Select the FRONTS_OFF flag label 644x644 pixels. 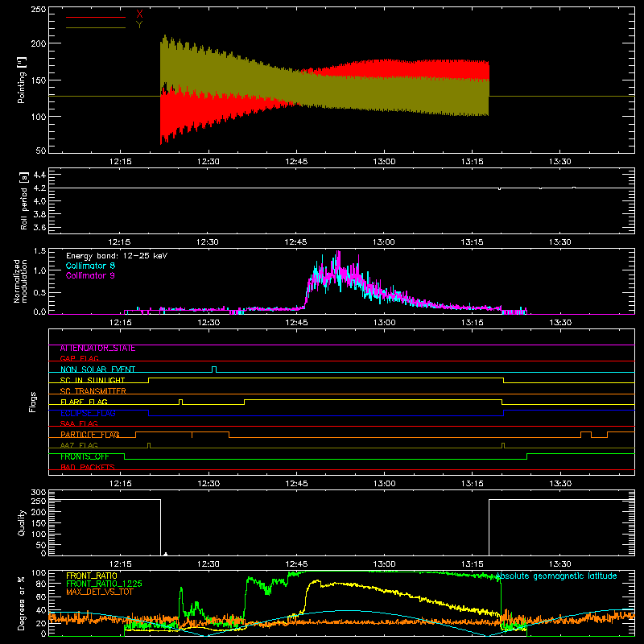pos(85,456)
